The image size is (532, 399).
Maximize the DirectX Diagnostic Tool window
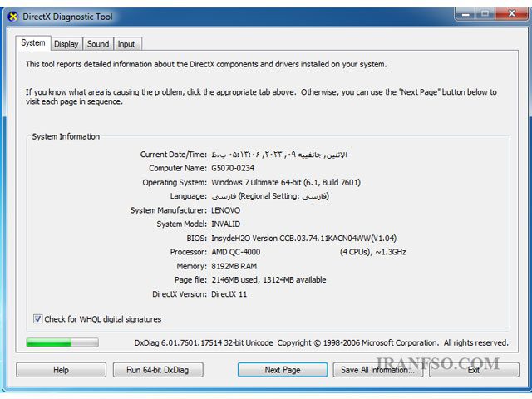pos(485,14)
